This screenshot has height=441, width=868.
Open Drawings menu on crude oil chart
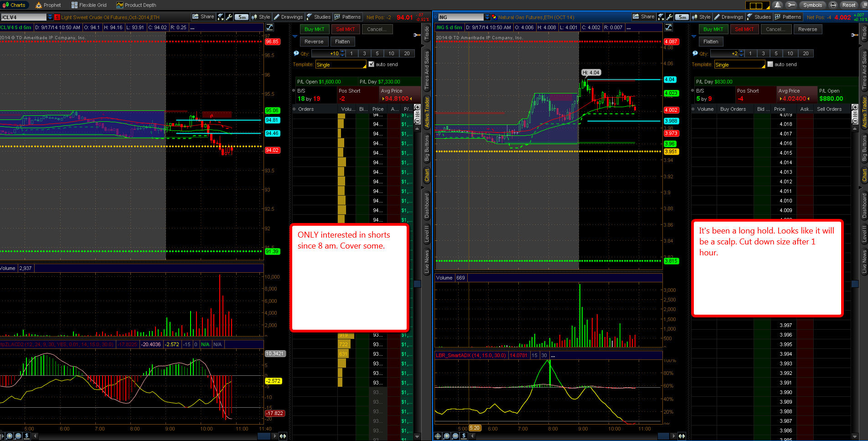(289, 17)
